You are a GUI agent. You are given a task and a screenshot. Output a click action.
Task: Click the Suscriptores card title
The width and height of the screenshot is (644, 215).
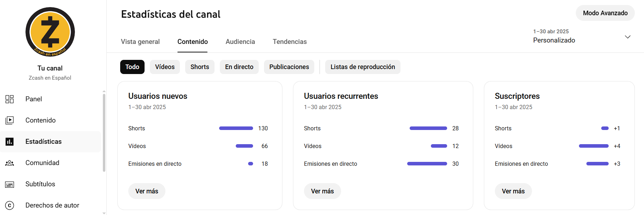click(517, 96)
